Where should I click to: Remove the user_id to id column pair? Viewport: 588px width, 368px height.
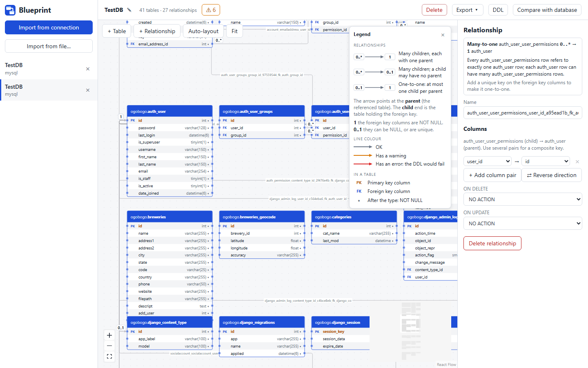tap(577, 162)
